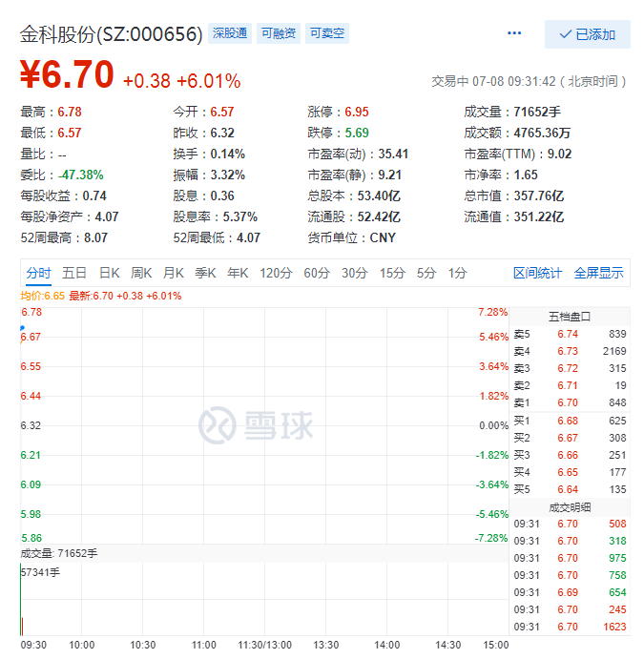Select the 卖2 row at 6.71

(570, 386)
